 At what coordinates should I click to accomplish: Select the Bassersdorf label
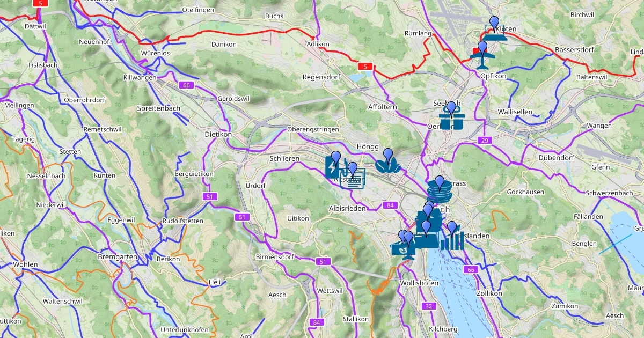point(575,50)
